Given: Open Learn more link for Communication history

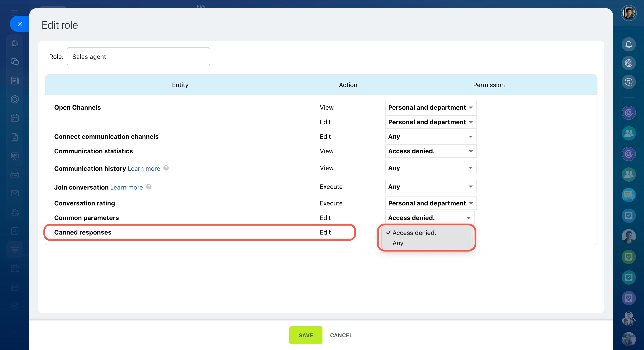Looking at the screenshot, I should pyautogui.click(x=144, y=169).
